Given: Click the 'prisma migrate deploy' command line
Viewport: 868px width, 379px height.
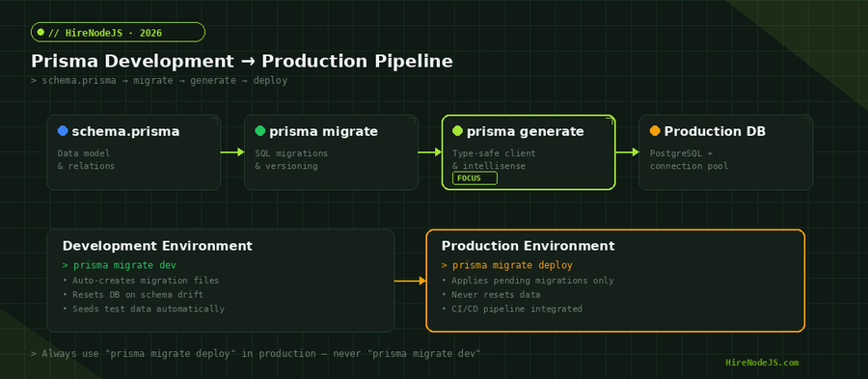Looking at the screenshot, I should (x=507, y=265).
